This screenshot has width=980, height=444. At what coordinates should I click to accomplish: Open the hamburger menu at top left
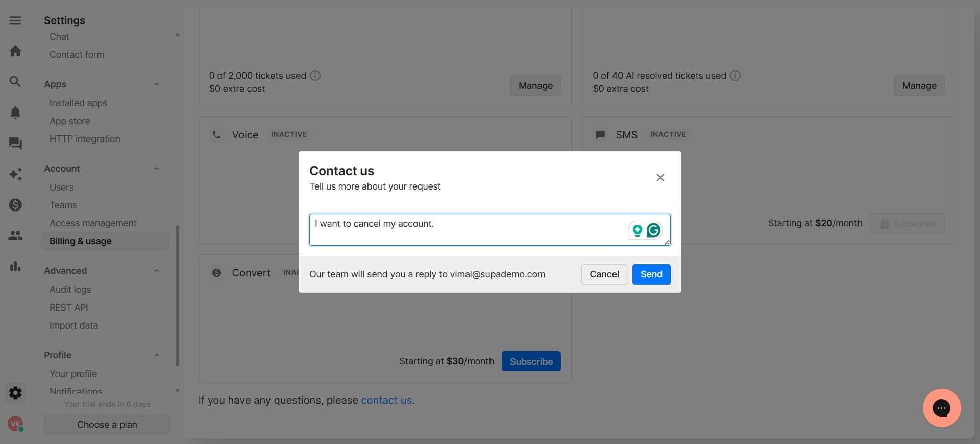[15, 20]
